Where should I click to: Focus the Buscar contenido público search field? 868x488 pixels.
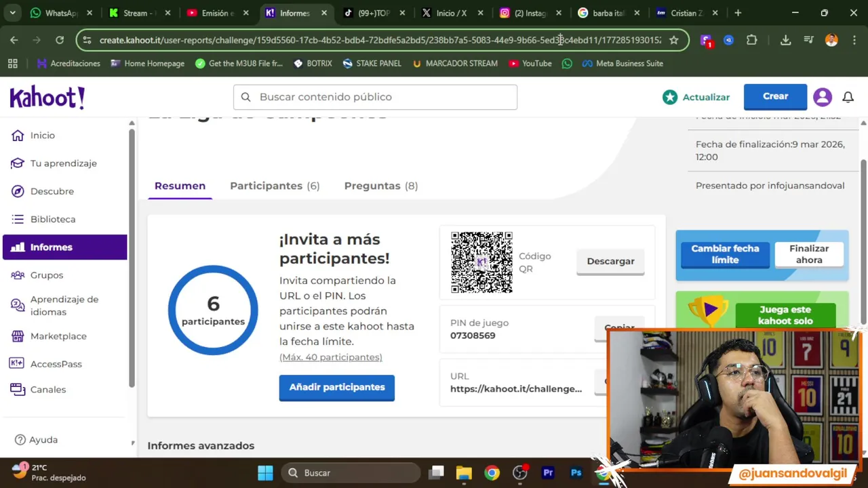pyautogui.click(x=375, y=97)
